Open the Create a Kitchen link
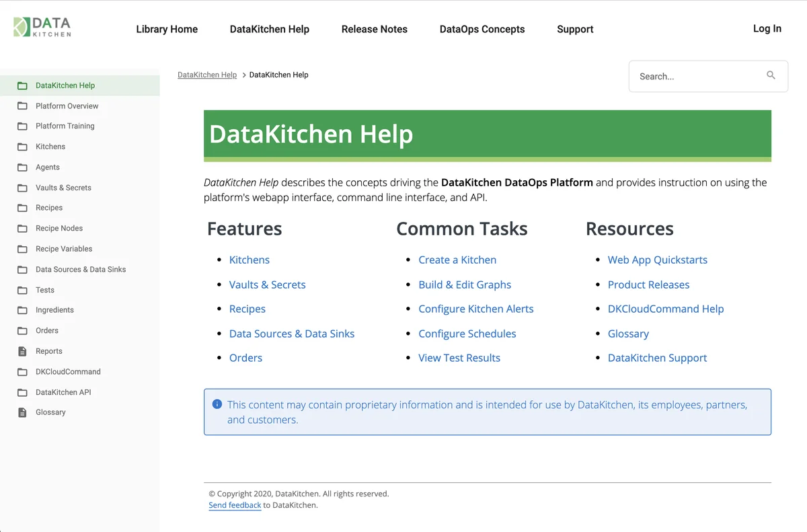Image resolution: width=807 pixels, height=532 pixels. point(457,260)
